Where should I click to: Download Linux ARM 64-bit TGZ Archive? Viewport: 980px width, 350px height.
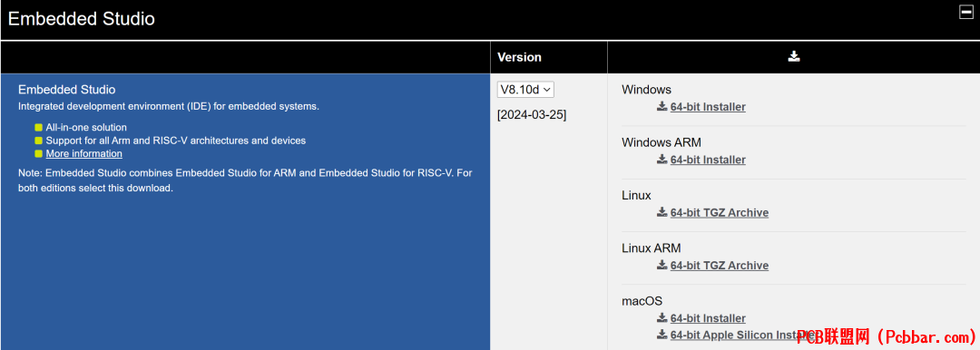pyautogui.click(x=720, y=266)
